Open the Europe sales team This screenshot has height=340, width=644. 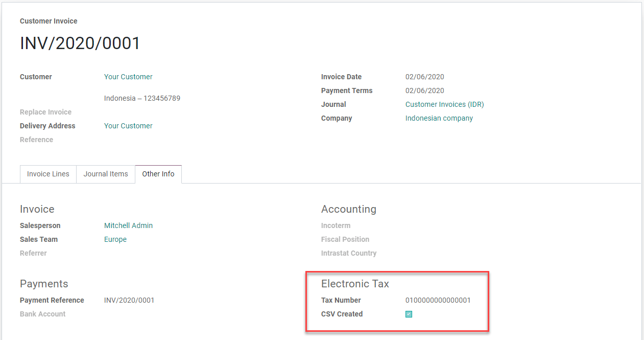(115, 239)
